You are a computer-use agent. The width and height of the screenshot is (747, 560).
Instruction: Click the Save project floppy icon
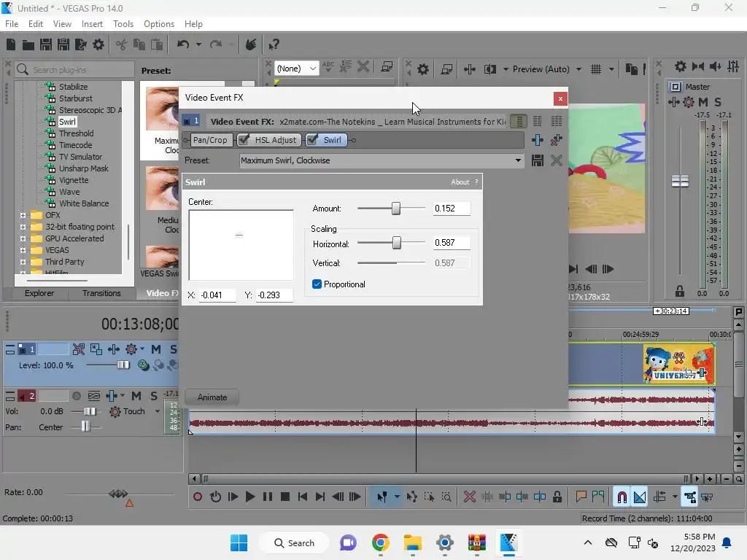point(46,44)
